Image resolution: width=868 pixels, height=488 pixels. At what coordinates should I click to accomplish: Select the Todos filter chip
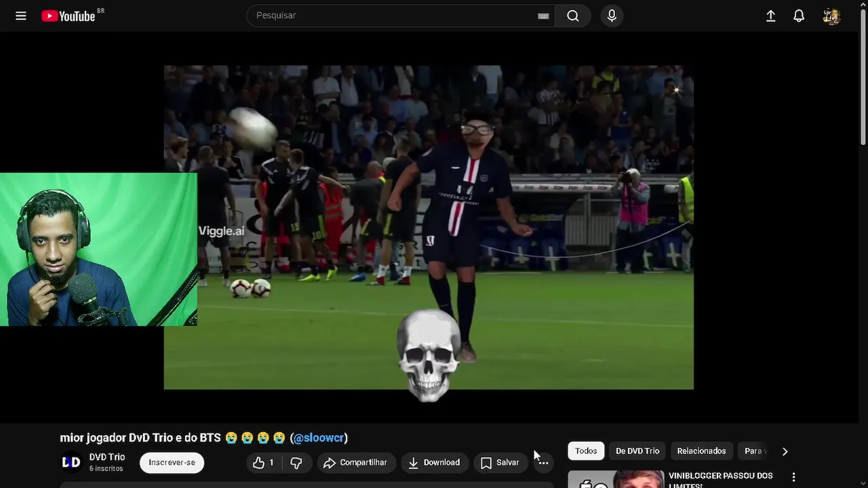pos(586,451)
